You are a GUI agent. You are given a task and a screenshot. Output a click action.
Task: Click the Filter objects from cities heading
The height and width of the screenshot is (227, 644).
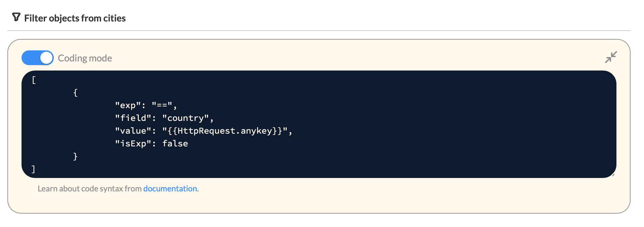point(75,18)
